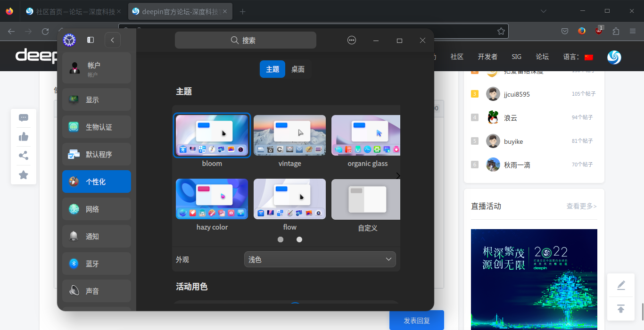Select the 主题 tab
Screen dimensions: 644x330
pyautogui.click(x=272, y=68)
